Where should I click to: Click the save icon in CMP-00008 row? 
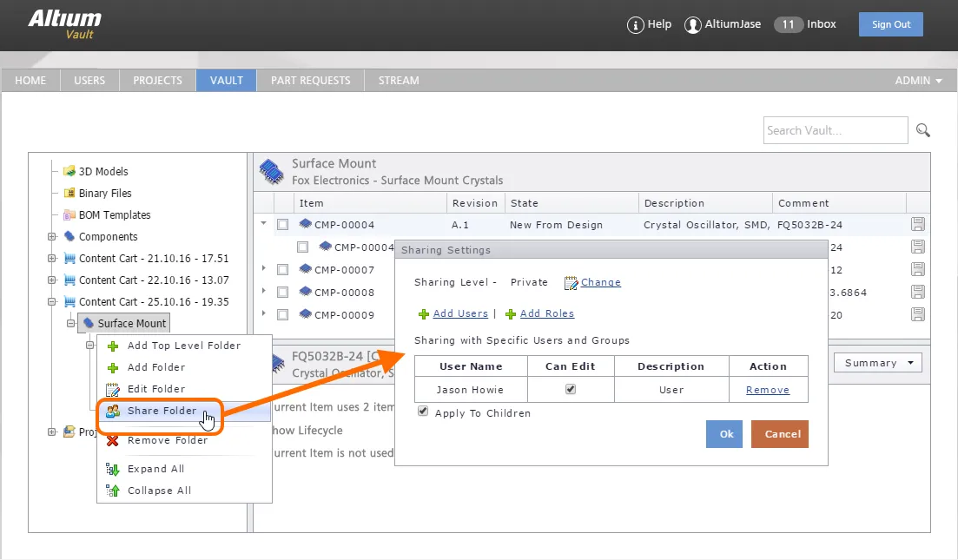[918, 292]
